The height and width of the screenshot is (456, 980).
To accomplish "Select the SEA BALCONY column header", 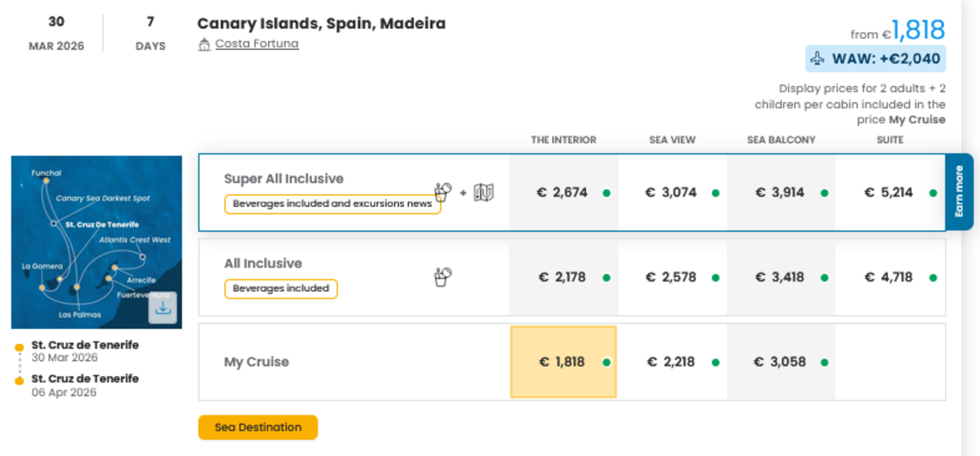I will click(x=781, y=140).
